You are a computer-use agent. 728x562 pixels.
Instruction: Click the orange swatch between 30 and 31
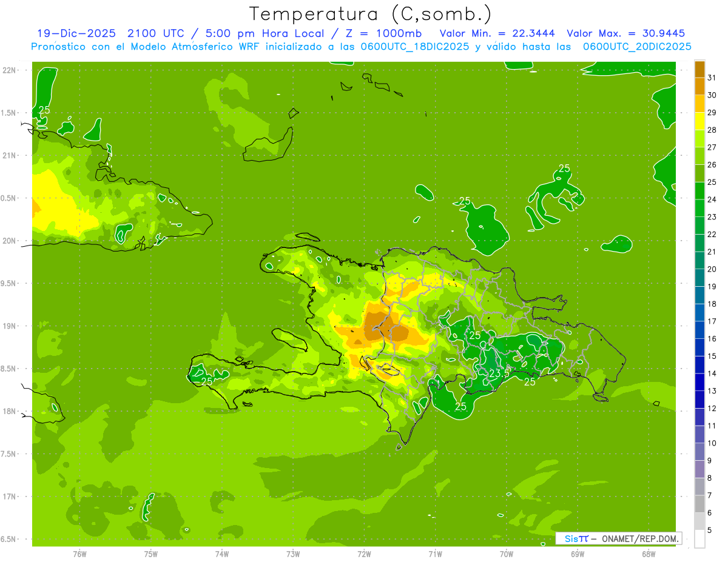pyautogui.click(x=699, y=86)
